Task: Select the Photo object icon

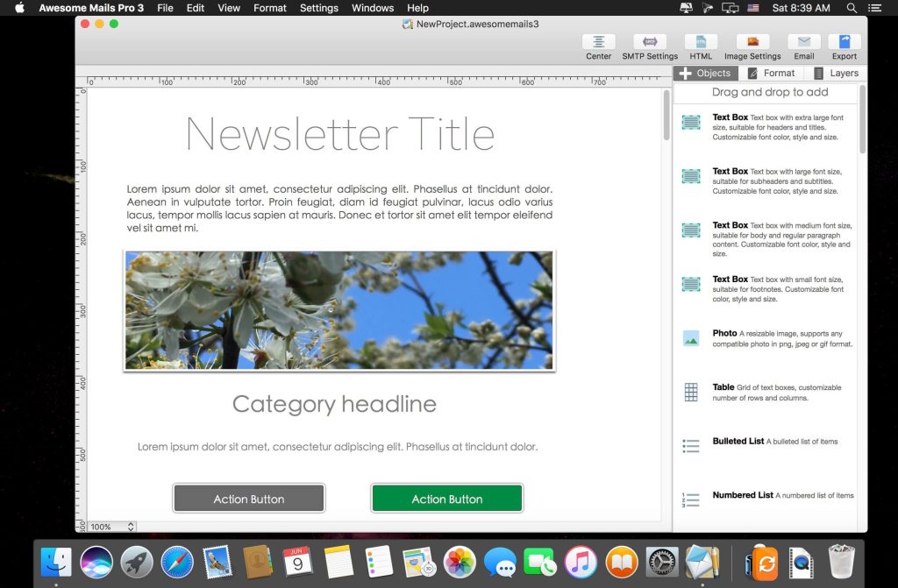Action: pos(691,338)
